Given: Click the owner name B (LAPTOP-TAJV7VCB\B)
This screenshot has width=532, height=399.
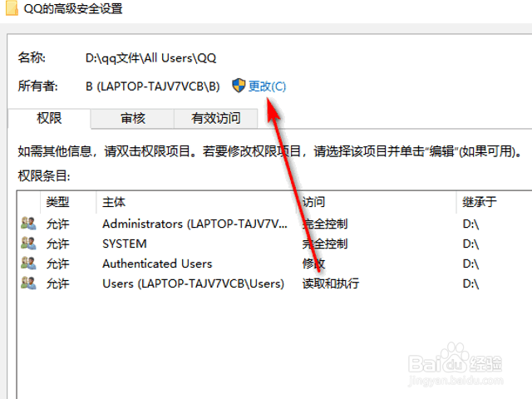Looking at the screenshot, I should [153, 86].
